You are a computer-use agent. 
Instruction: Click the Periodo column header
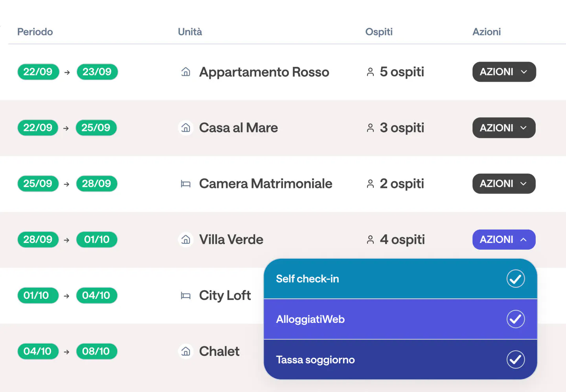point(35,32)
